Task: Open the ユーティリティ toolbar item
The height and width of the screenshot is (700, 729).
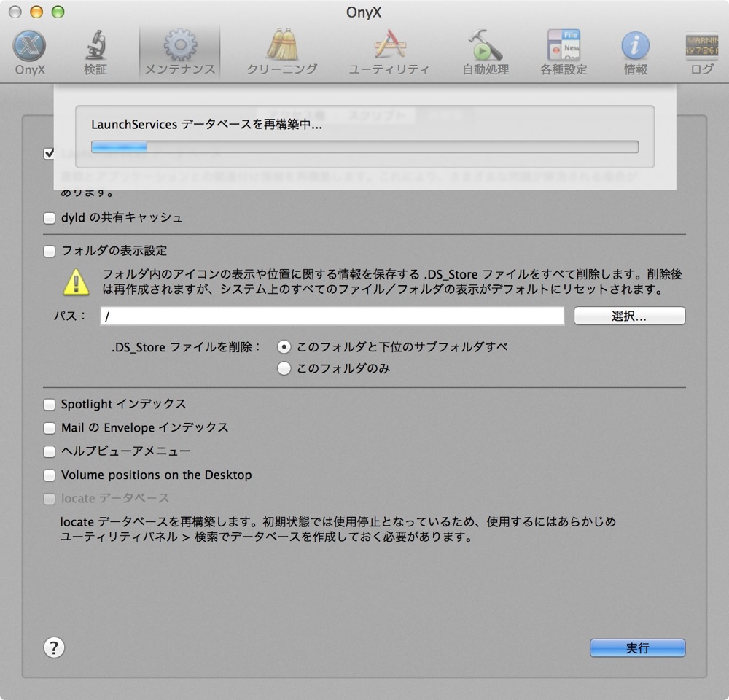Action: [389, 52]
